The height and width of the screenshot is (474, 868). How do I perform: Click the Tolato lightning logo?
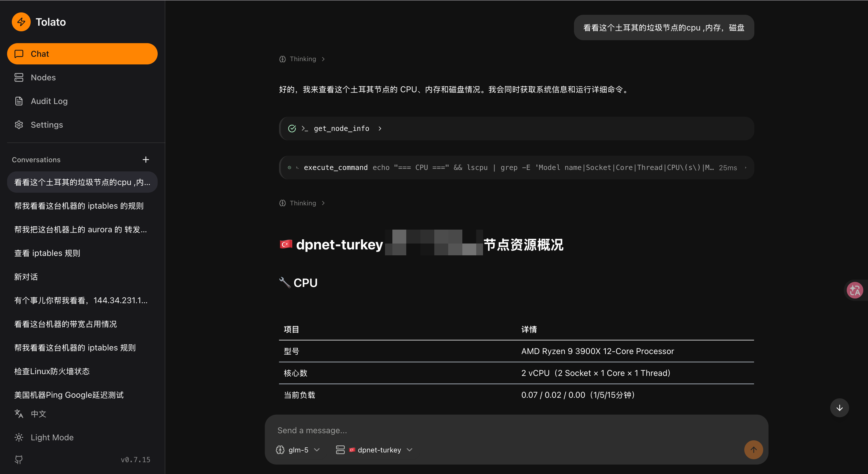pyautogui.click(x=21, y=22)
